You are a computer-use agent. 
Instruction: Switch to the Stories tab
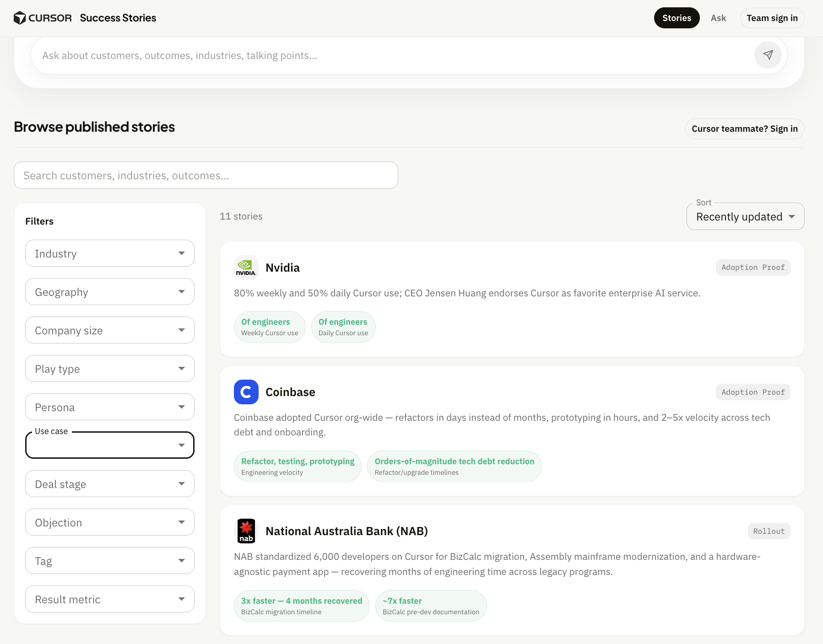pos(677,18)
